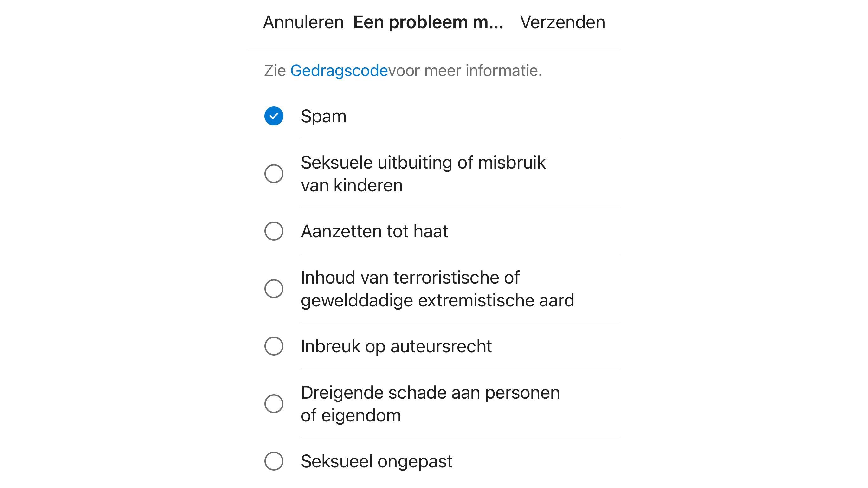Choose 'Dreigende schade aan personen of eigendom'
The width and height of the screenshot is (868, 488).
click(274, 403)
